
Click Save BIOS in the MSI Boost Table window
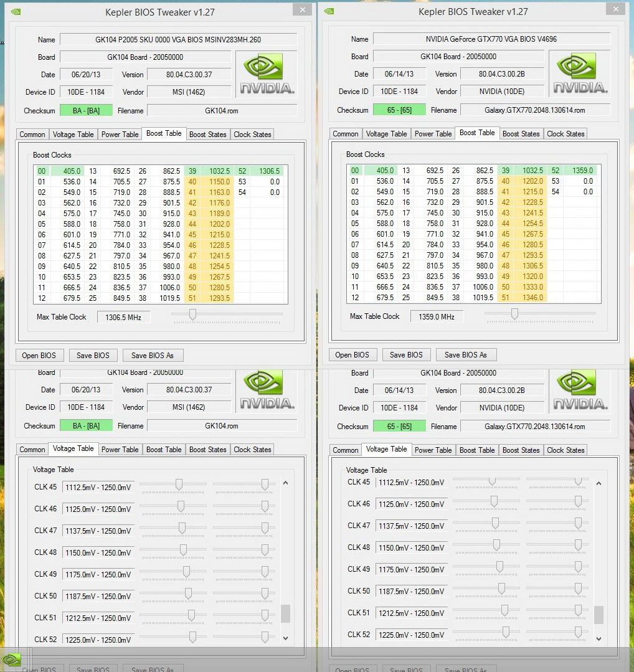point(93,355)
